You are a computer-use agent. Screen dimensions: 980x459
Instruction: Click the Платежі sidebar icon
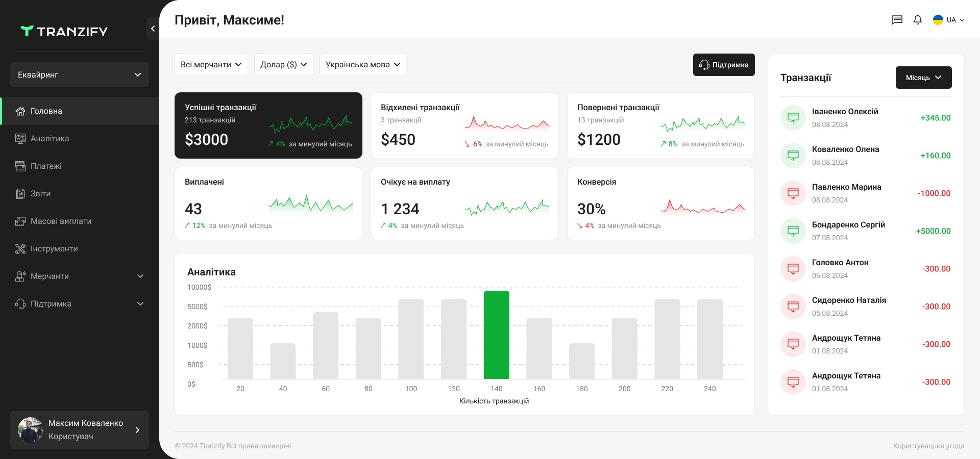pos(20,166)
